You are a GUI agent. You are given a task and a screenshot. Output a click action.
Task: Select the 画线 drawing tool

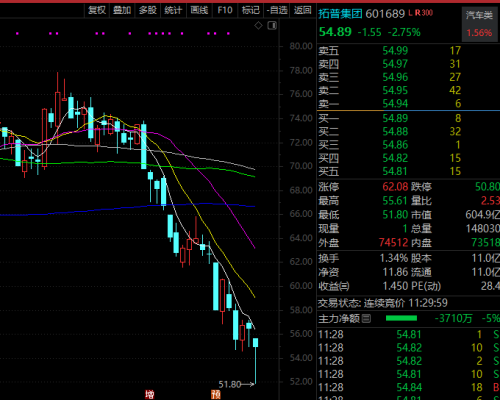click(199, 10)
